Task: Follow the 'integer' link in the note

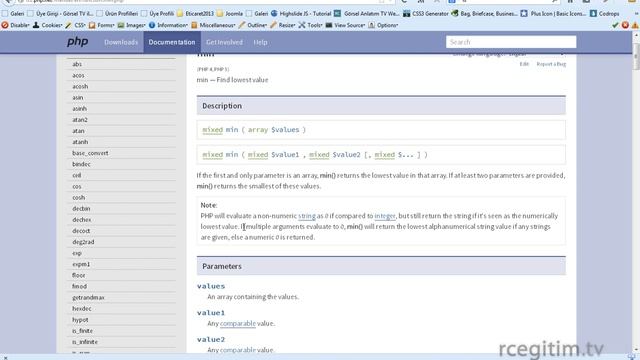Action: [385, 216]
